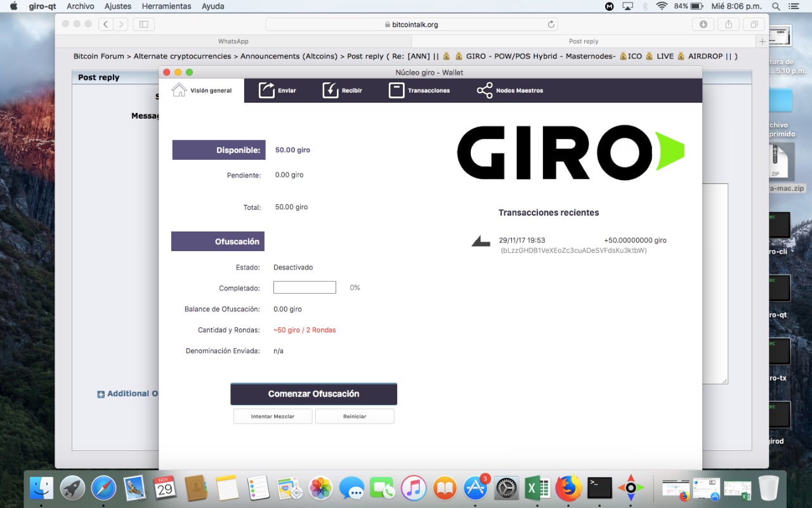Open the Recibir tab

[x=343, y=91]
